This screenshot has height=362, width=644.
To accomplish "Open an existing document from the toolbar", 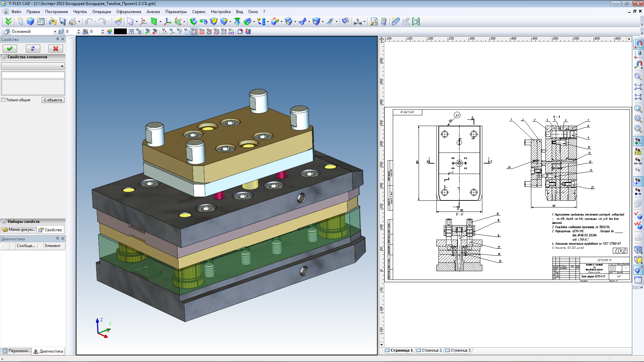I will tap(52, 21).
